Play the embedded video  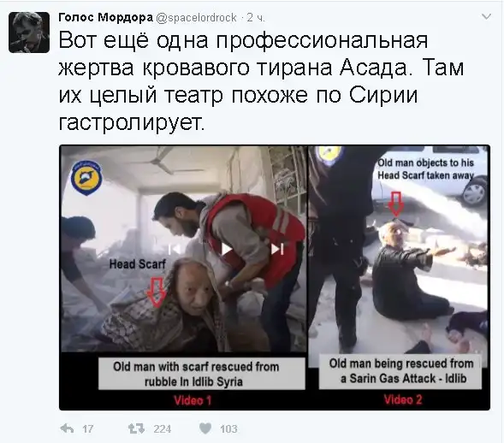tap(227, 249)
